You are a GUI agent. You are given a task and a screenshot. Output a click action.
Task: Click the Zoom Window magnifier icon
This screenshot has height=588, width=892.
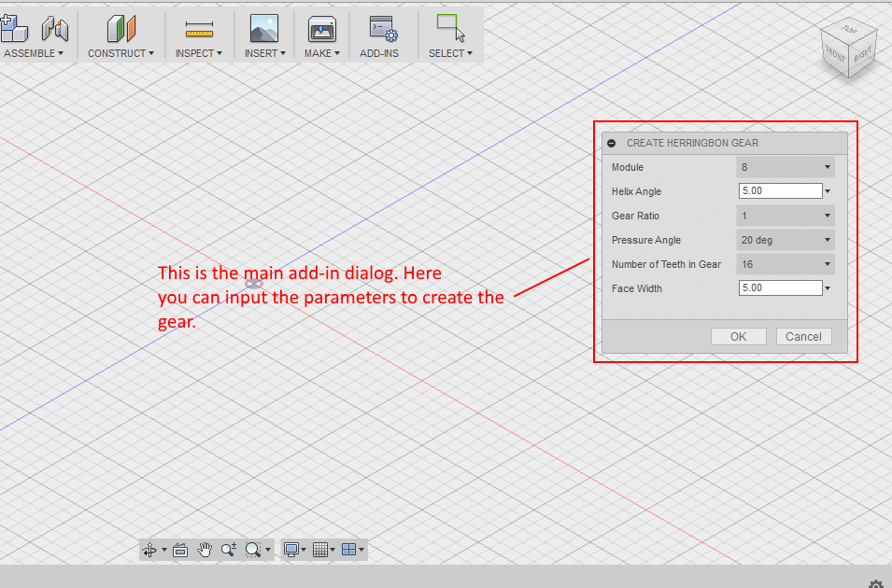252,550
